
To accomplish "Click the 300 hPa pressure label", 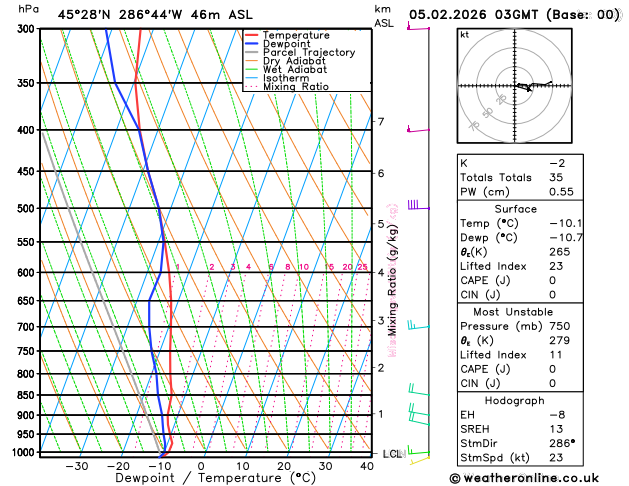I will (28, 29).
